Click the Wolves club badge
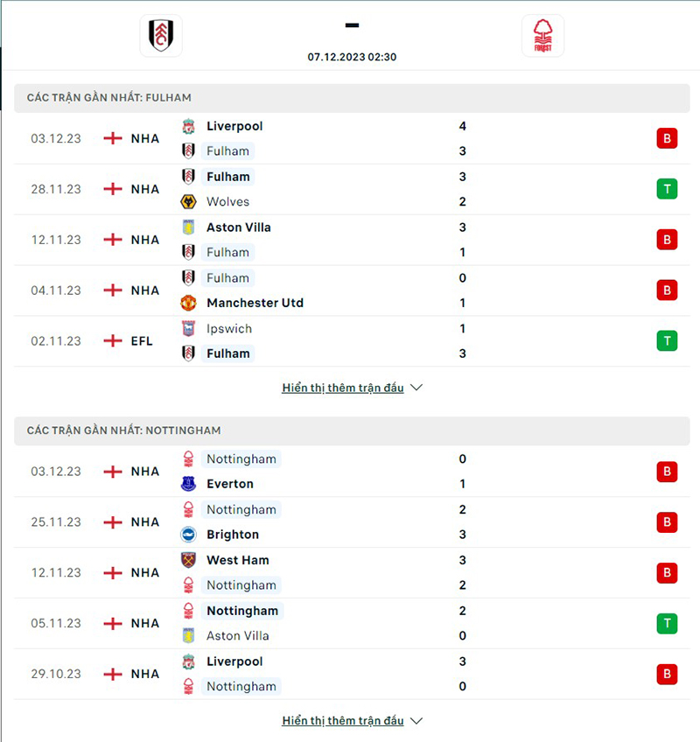700x742 pixels. pyautogui.click(x=188, y=201)
